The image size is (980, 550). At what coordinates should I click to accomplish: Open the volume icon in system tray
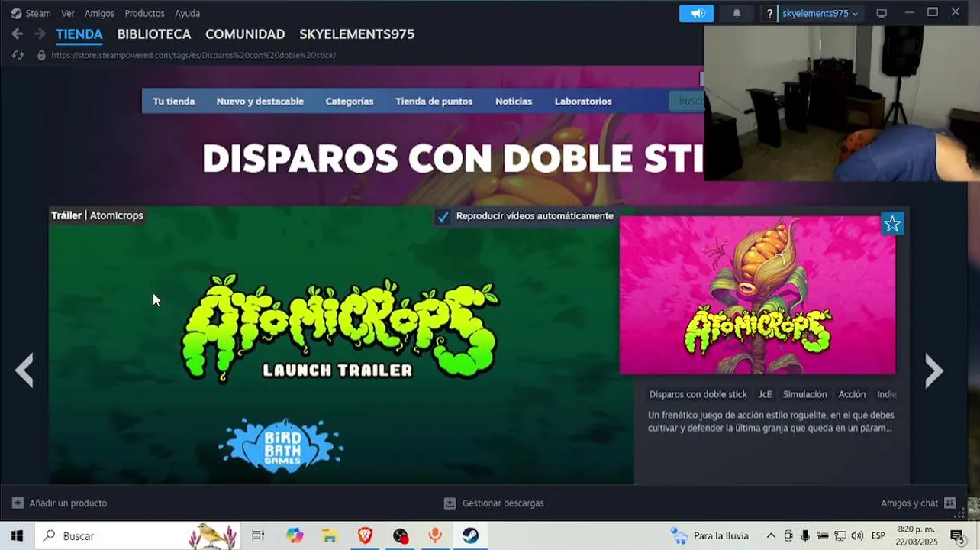856,535
